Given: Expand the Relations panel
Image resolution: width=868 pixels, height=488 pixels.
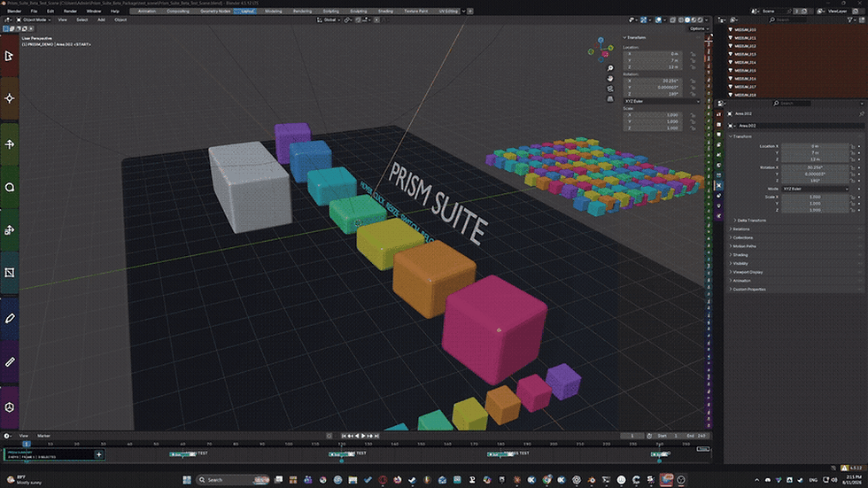Looking at the screenshot, I should pyautogui.click(x=740, y=229).
